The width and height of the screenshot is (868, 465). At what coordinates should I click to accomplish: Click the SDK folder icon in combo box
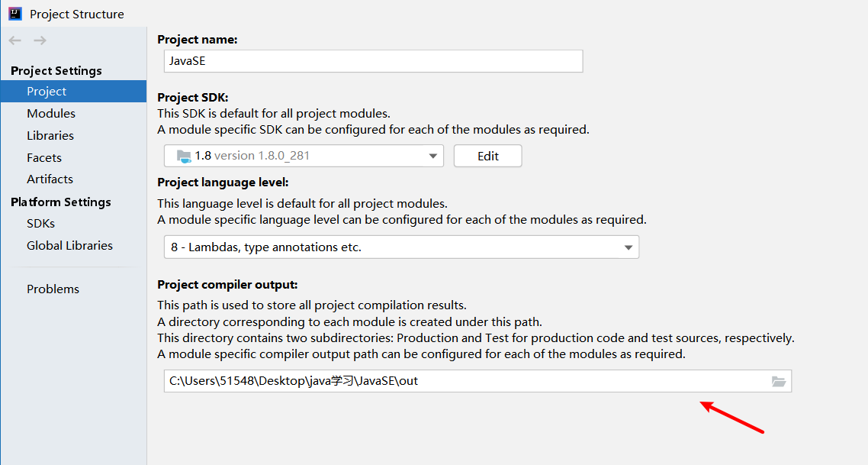click(x=184, y=156)
